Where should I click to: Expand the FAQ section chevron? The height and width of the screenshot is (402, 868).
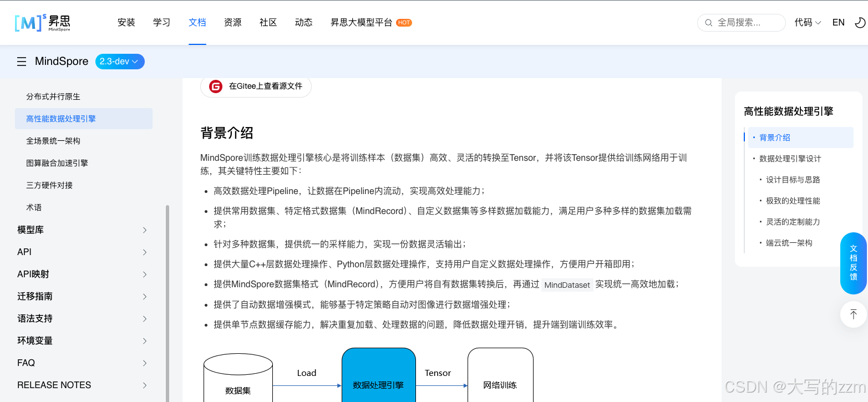click(145, 363)
